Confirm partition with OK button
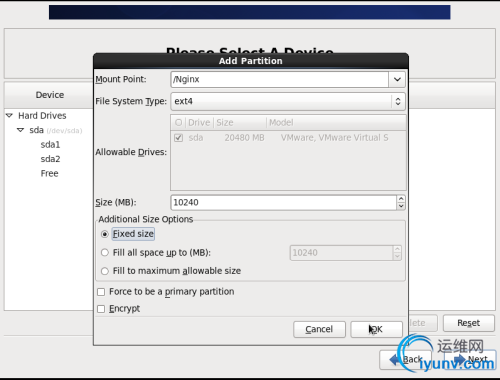The width and height of the screenshot is (500, 380). click(376, 329)
